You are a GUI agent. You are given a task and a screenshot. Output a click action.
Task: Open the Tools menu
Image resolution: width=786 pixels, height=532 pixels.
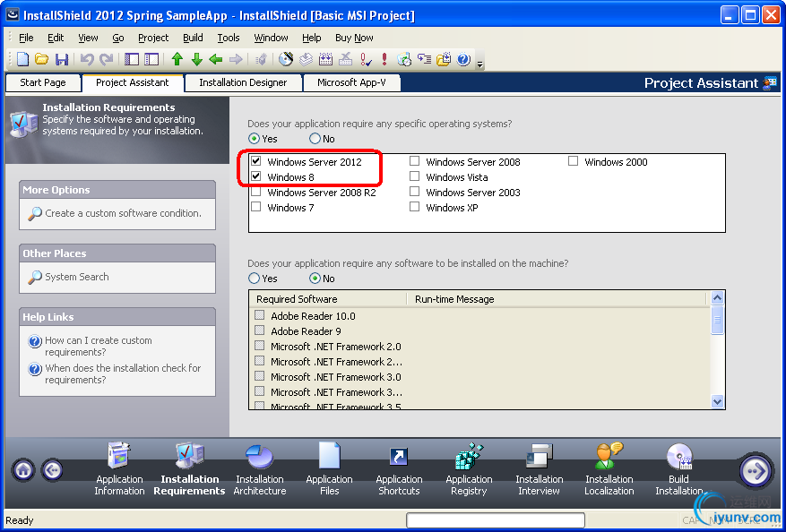[x=229, y=38]
